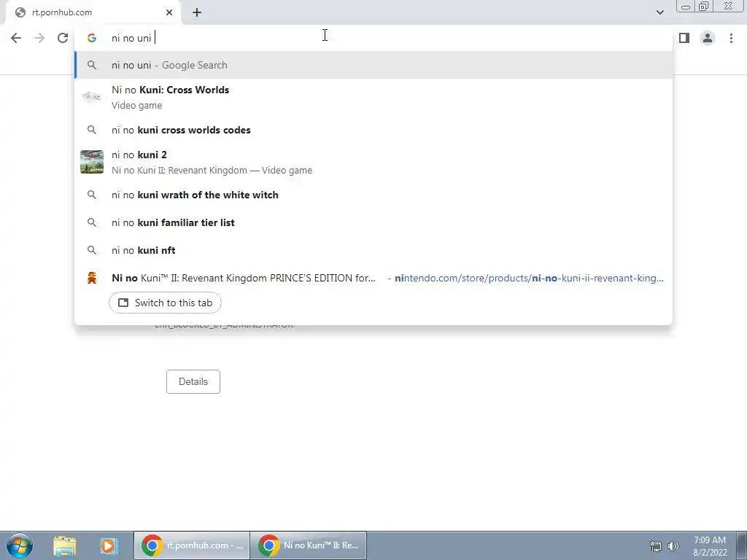Click the Cross Worlds game thumbnail
Image resolution: width=747 pixels, height=560 pixels.
[92, 97]
